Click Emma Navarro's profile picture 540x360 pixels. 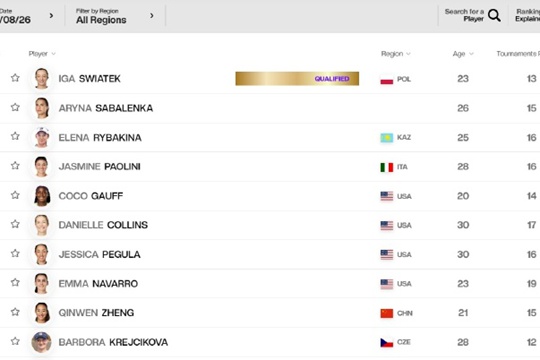point(41,284)
